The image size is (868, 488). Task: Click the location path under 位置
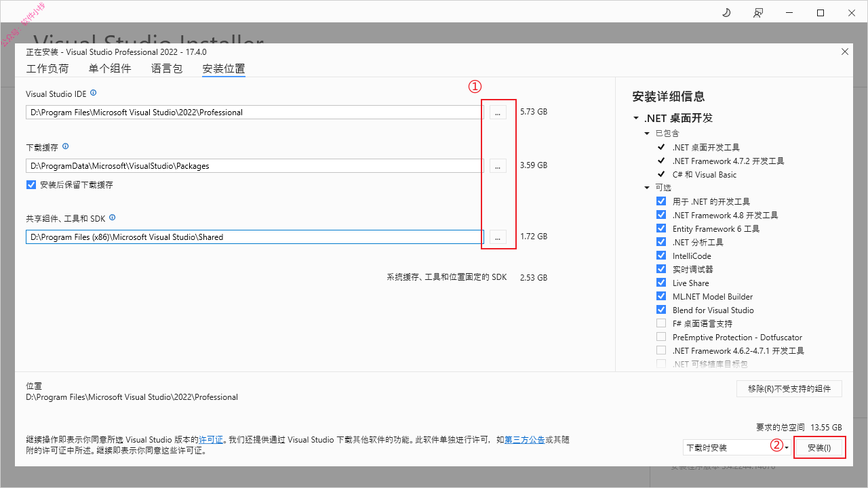point(132,397)
